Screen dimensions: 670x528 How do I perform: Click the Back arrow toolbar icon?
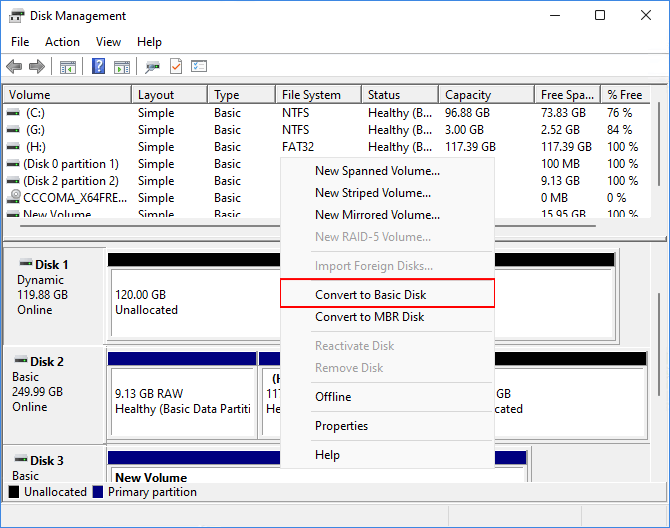tap(14, 67)
